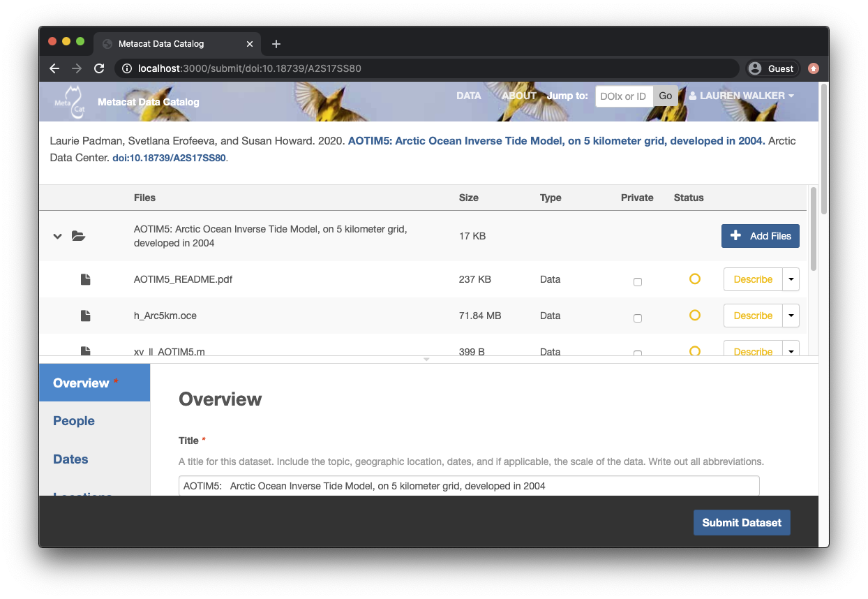This screenshot has width=868, height=599.
Task: Open dropdown arrow next to AOTIM5_README.pdf Describe
Action: coord(791,279)
